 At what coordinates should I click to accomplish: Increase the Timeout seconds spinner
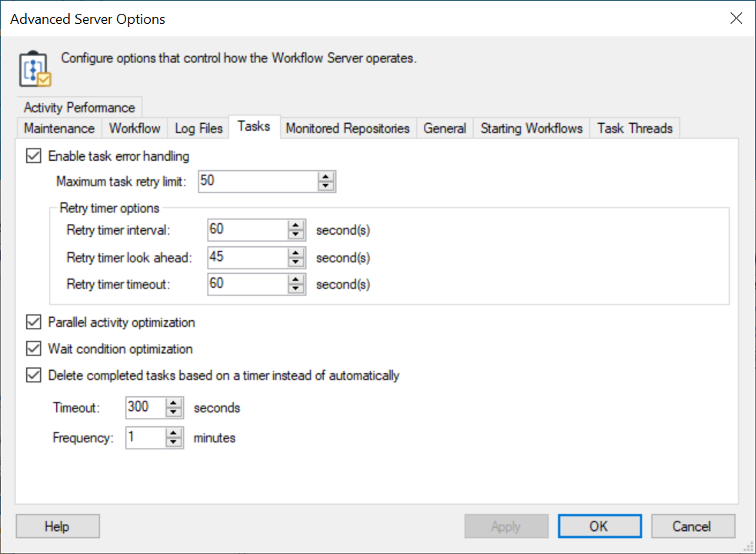point(175,403)
